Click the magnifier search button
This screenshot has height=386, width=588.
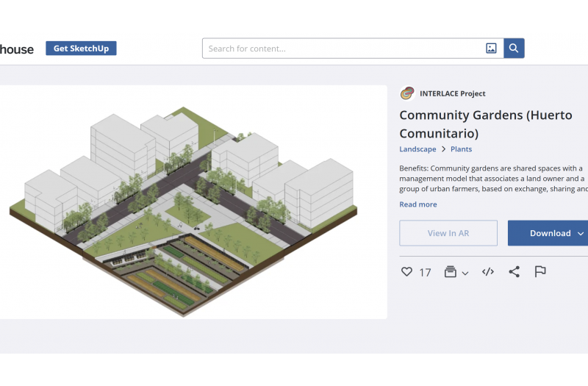(x=514, y=48)
